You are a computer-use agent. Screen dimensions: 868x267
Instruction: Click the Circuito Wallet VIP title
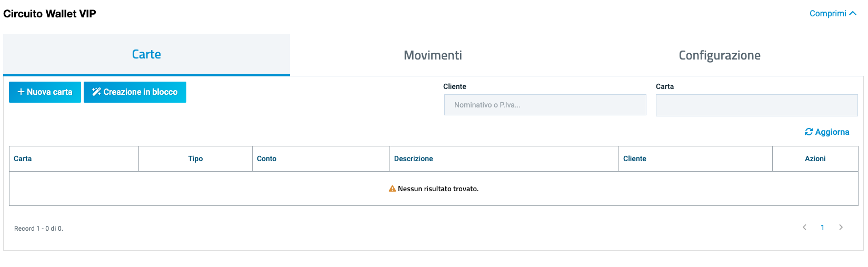pos(49,14)
